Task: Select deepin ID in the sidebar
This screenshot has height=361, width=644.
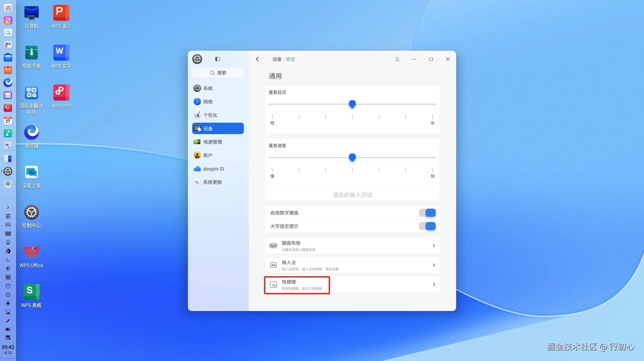Action: pyautogui.click(x=218, y=169)
